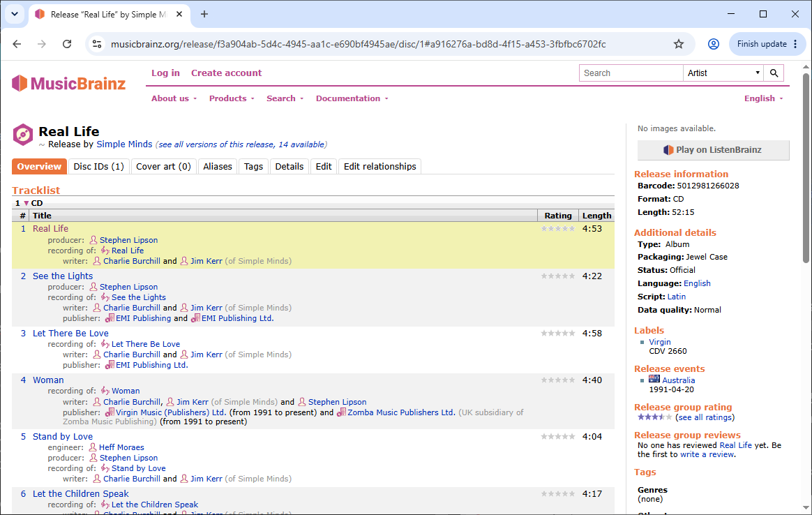
Task: Open the Chrome profile icon
Action: [x=713, y=44]
